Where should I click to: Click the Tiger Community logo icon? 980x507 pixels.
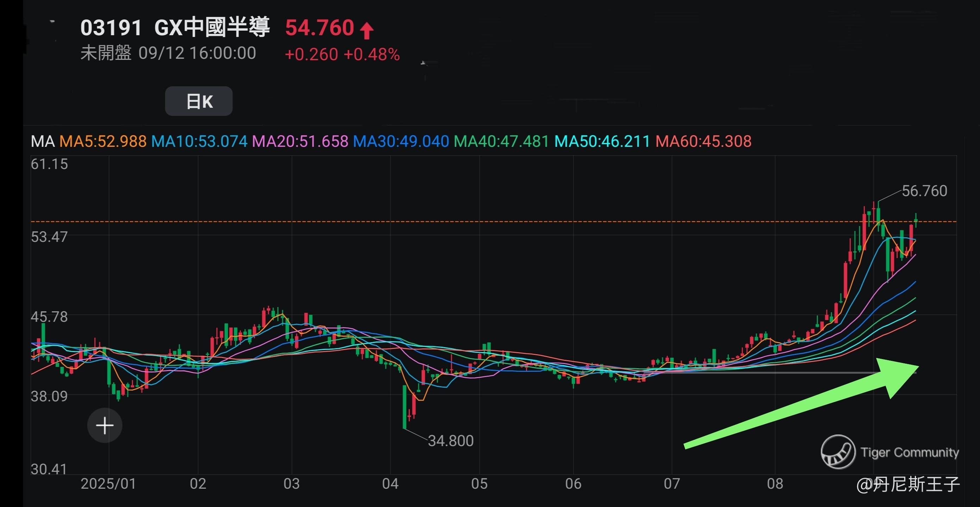838,452
